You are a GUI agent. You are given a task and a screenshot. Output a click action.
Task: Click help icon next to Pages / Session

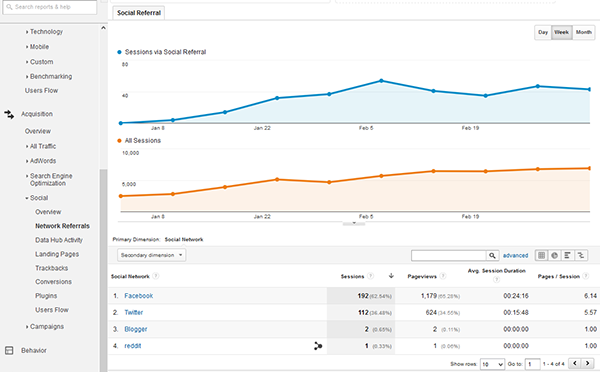click(x=585, y=276)
